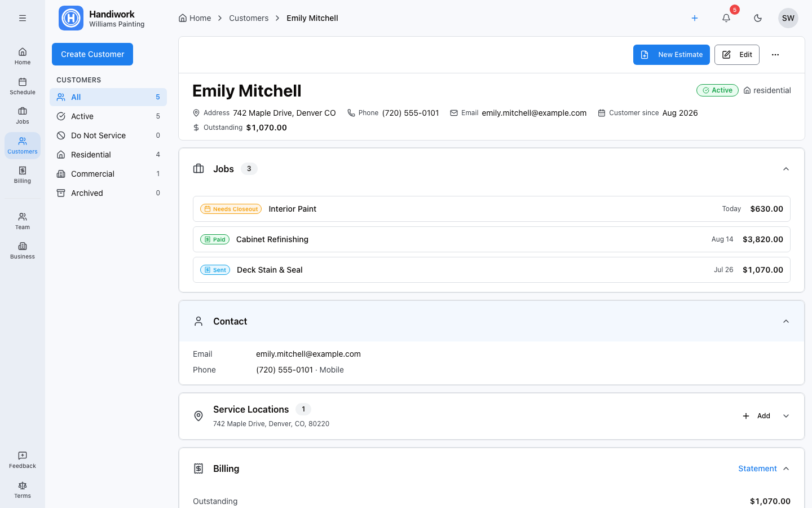
Task: Select the Residential customers filter
Action: point(108,155)
